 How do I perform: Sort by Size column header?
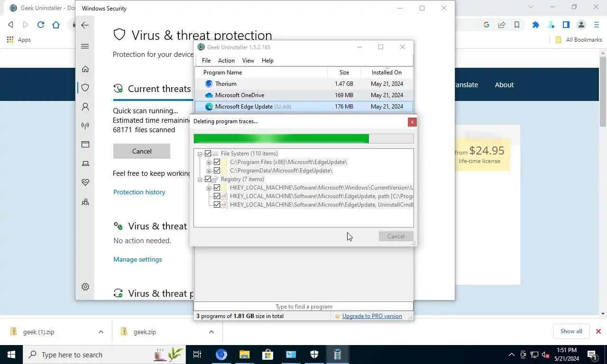[344, 73]
